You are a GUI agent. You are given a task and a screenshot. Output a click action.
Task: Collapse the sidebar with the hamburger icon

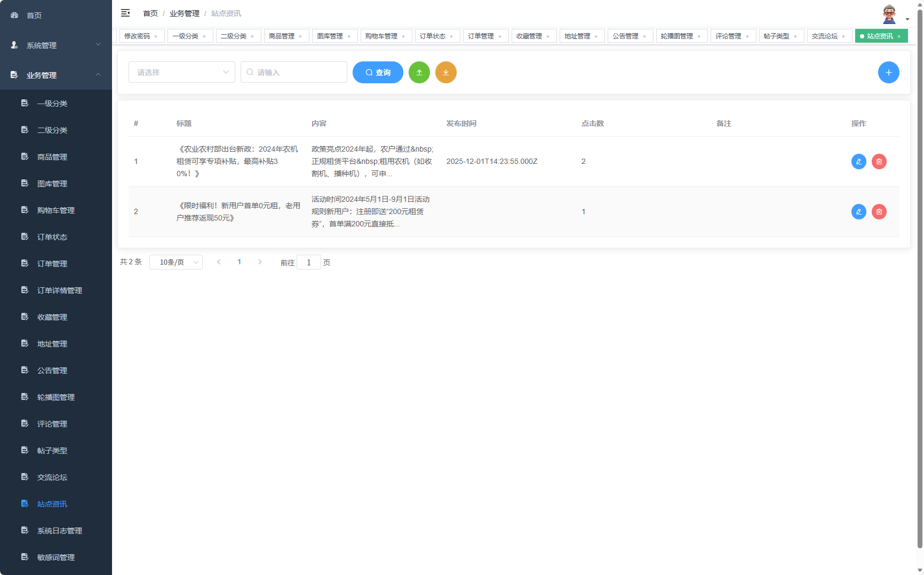(126, 13)
